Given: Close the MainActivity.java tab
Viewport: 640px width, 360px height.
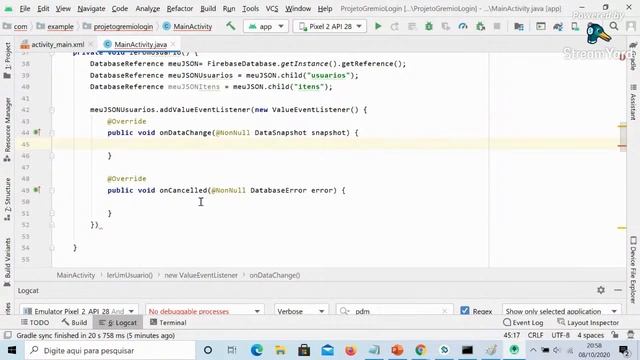Looking at the screenshot, I should click(173, 44).
